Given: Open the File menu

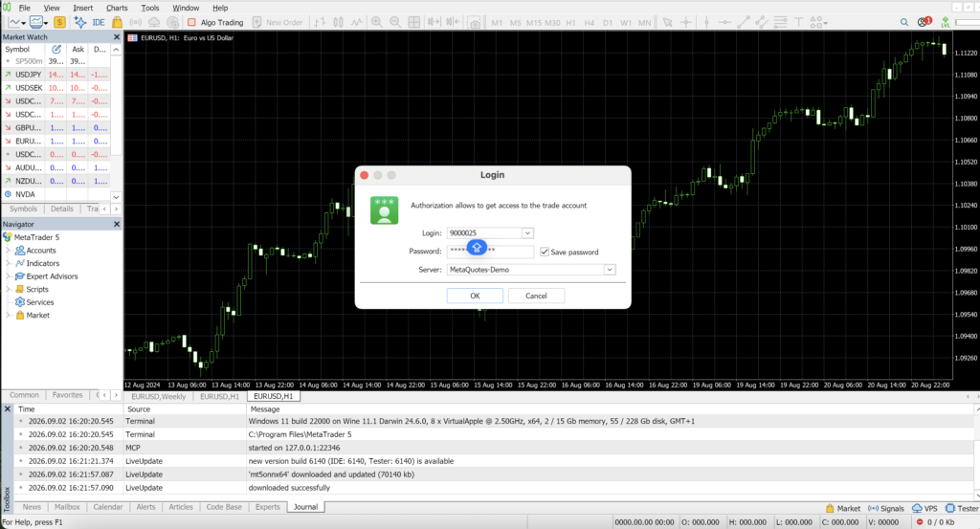Looking at the screenshot, I should (x=24, y=8).
